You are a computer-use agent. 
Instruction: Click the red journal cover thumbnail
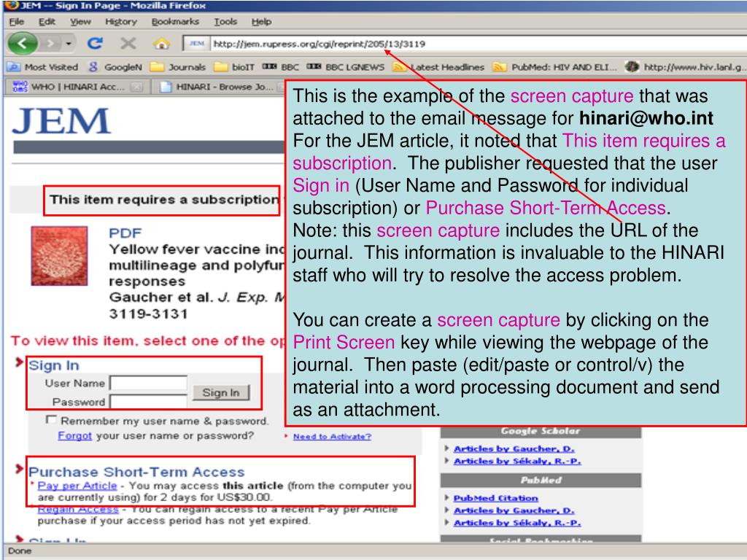[59, 256]
